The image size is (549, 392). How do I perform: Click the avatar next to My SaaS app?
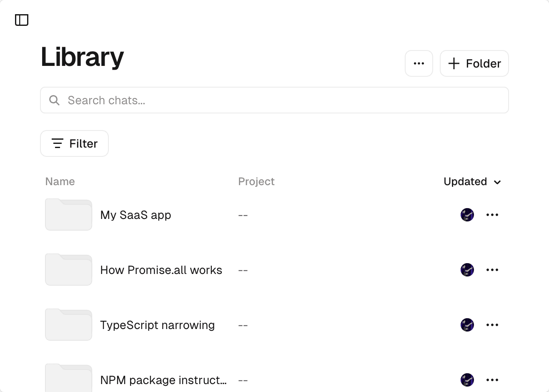point(467,215)
